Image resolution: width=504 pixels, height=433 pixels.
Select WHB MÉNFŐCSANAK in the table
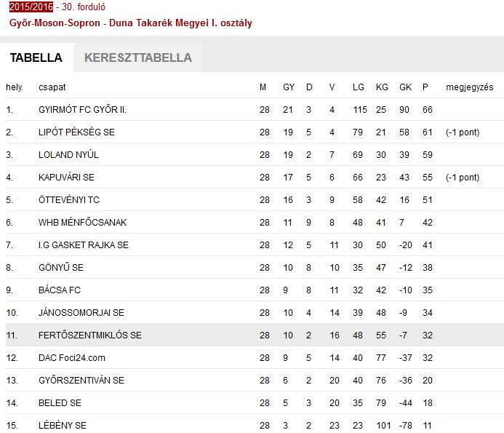click(x=82, y=223)
